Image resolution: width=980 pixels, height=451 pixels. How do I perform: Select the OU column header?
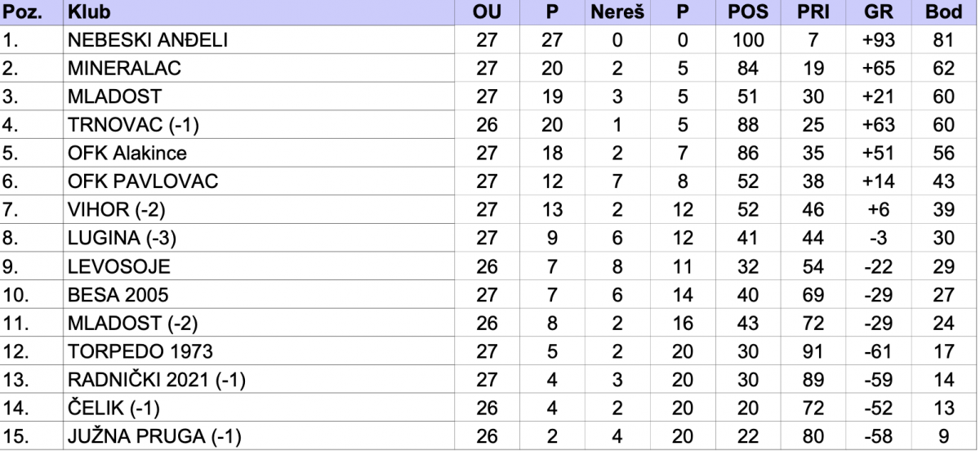[487, 14]
